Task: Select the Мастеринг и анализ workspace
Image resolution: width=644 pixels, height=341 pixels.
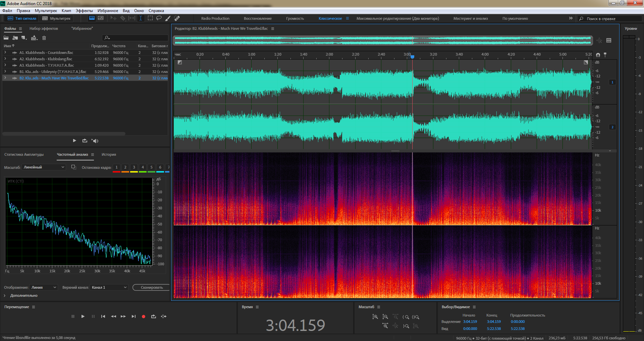Action: click(471, 18)
